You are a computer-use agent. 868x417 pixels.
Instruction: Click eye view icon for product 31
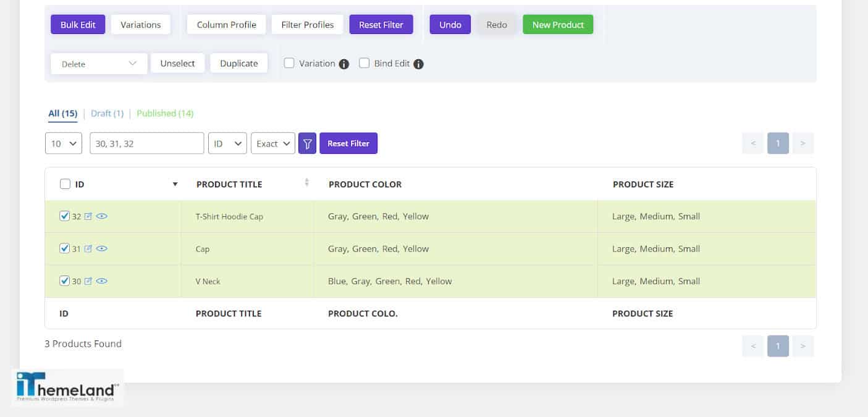tap(102, 249)
